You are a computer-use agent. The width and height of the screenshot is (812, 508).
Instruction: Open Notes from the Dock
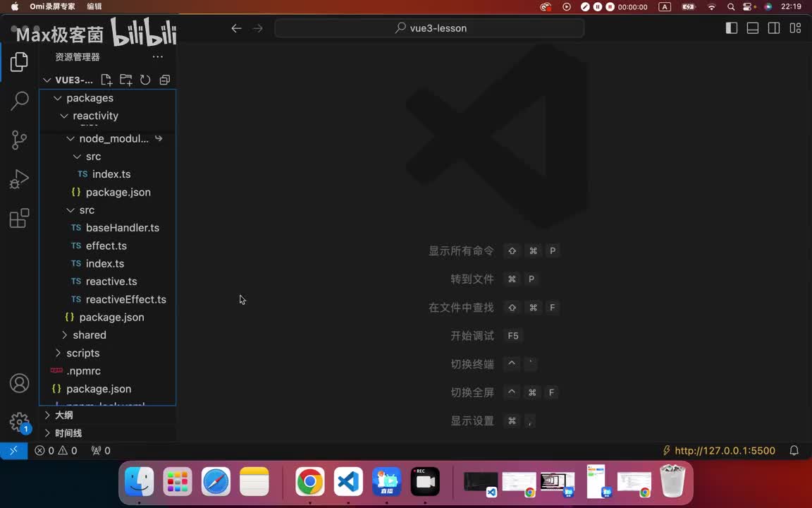tap(254, 481)
